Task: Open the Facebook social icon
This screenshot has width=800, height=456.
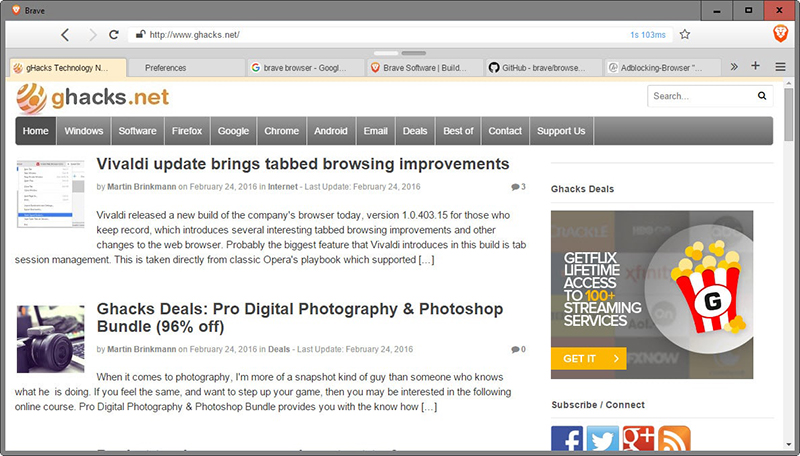Action: pyautogui.click(x=567, y=439)
